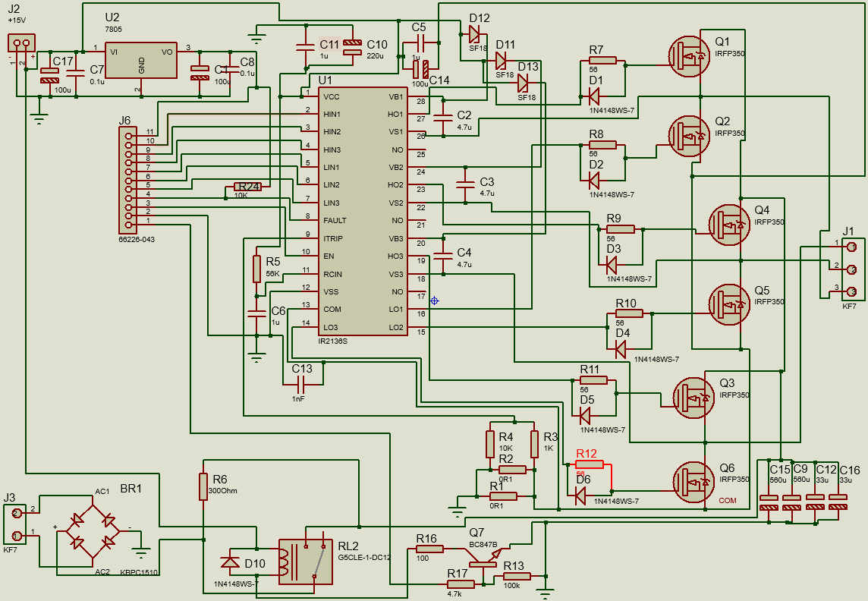Click the Q7 BC847B transistor symbol

(484, 559)
